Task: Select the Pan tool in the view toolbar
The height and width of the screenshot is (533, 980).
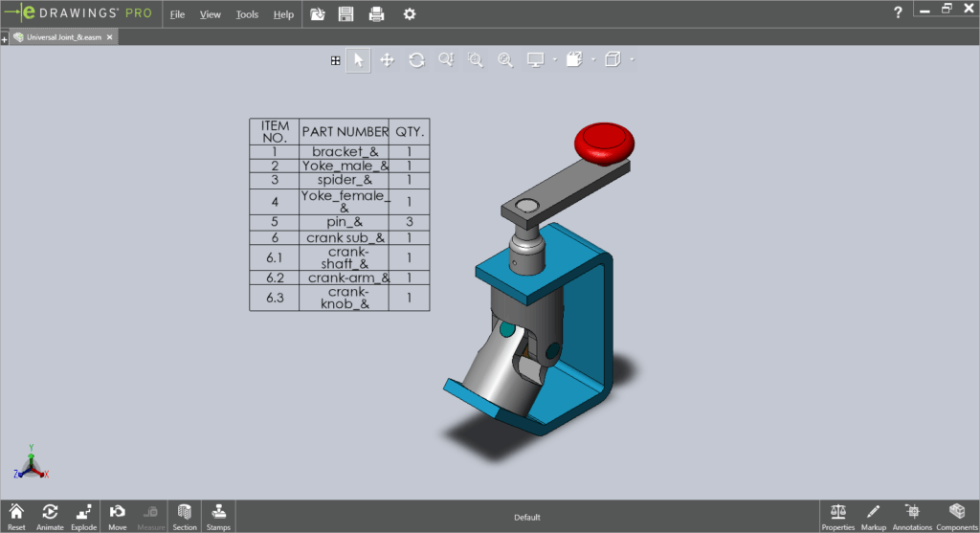Action: click(x=388, y=60)
